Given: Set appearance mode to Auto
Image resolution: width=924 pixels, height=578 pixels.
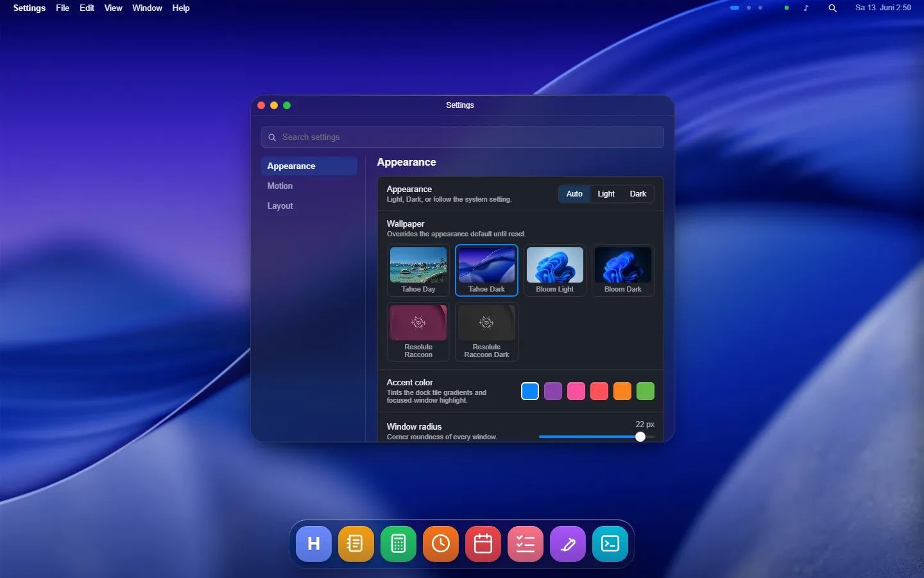Looking at the screenshot, I should coord(574,194).
